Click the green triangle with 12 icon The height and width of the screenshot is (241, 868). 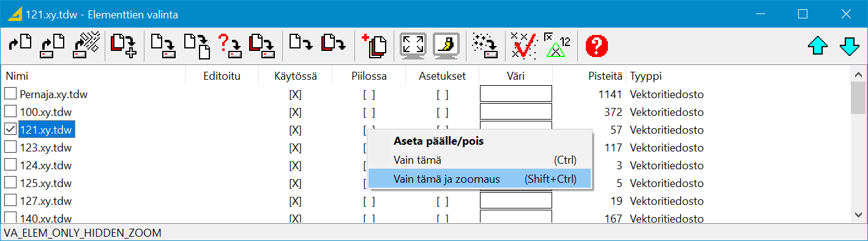556,45
